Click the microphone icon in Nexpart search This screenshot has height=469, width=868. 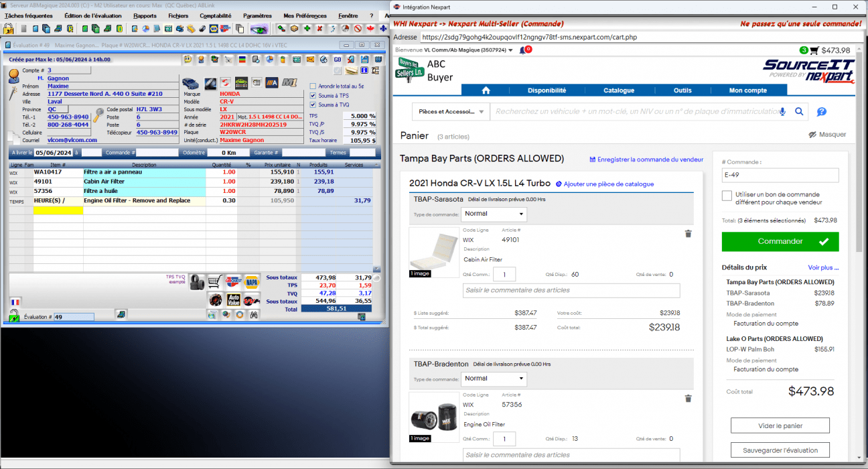coord(783,111)
